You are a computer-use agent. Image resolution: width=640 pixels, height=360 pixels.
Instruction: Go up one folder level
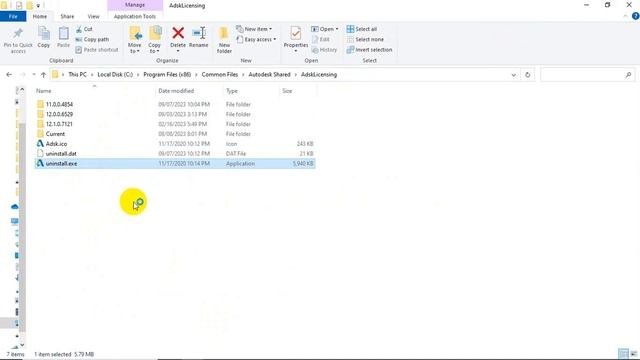point(43,75)
